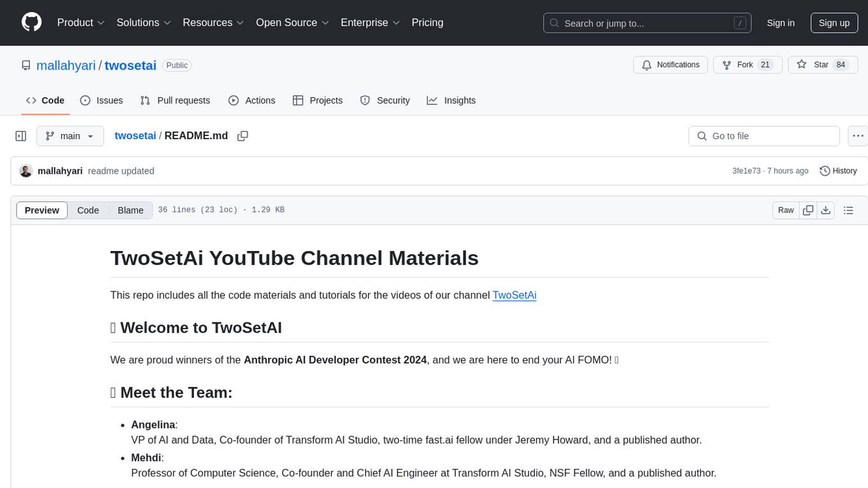View the file History
The width and height of the screenshot is (868, 488).
[838, 171]
